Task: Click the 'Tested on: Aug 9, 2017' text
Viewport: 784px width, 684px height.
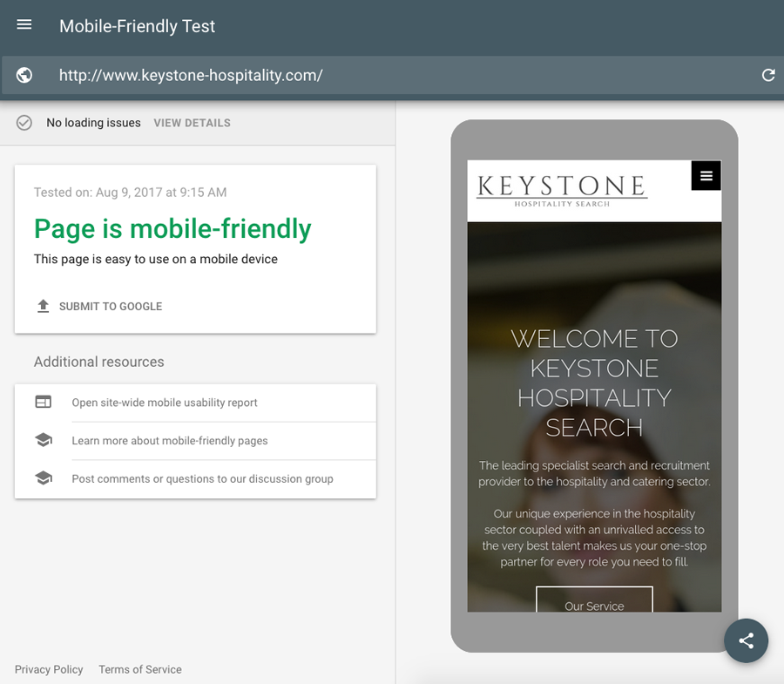Action: (130, 193)
